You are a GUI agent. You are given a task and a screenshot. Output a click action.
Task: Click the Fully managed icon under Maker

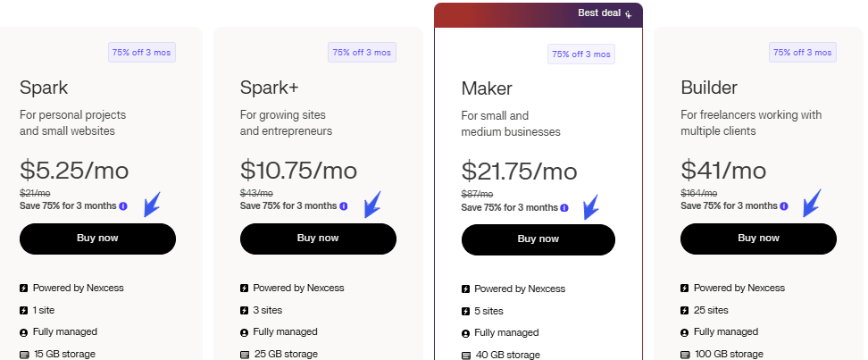click(465, 333)
